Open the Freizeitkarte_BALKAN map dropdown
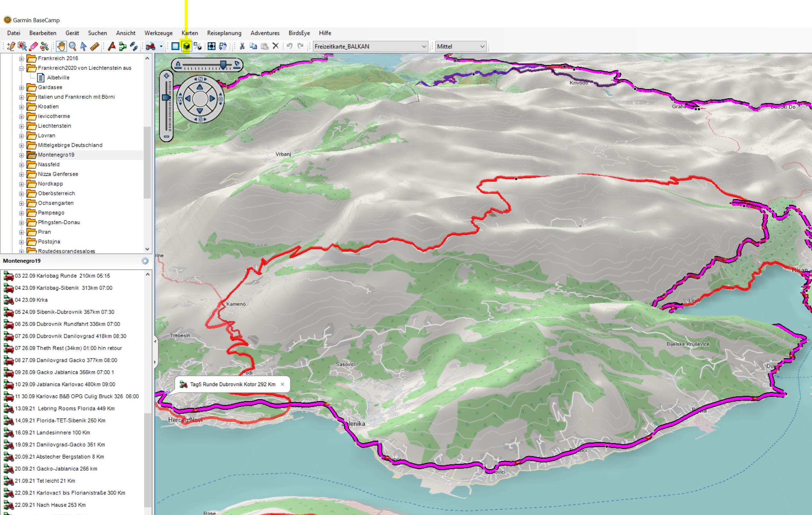The image size is (812, 515). pos(424,47)
